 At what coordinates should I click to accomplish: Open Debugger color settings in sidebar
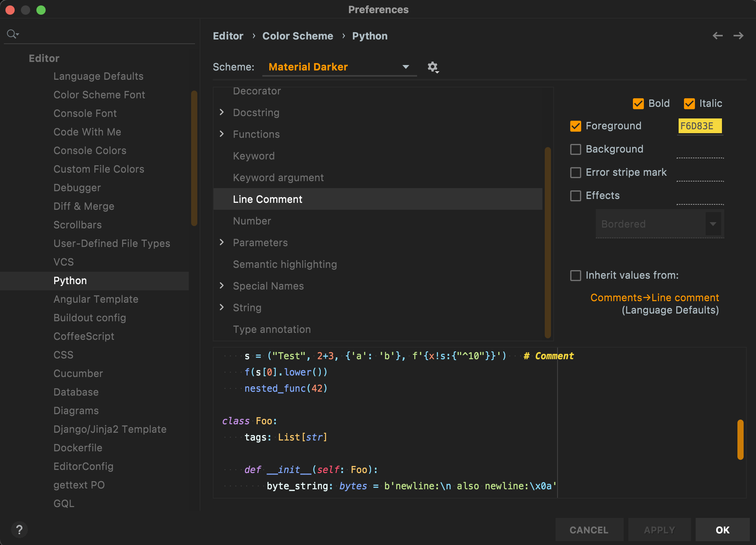77,188
